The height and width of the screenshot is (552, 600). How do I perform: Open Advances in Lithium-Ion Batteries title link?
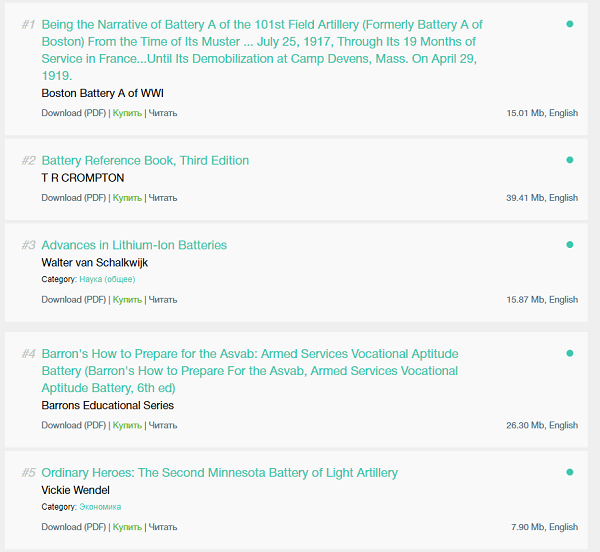pos(134,245)
